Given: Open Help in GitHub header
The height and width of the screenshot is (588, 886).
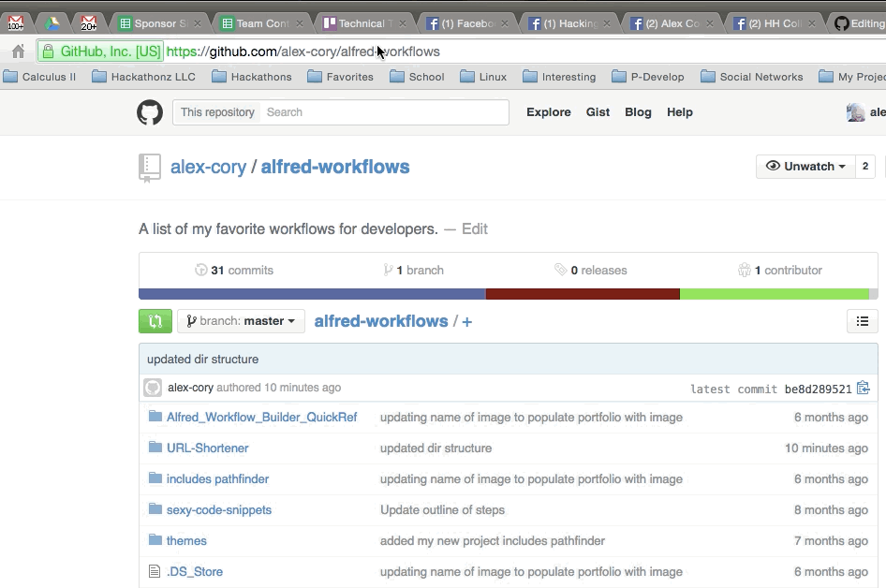Looking at the screenshot, I should [679, 112].
